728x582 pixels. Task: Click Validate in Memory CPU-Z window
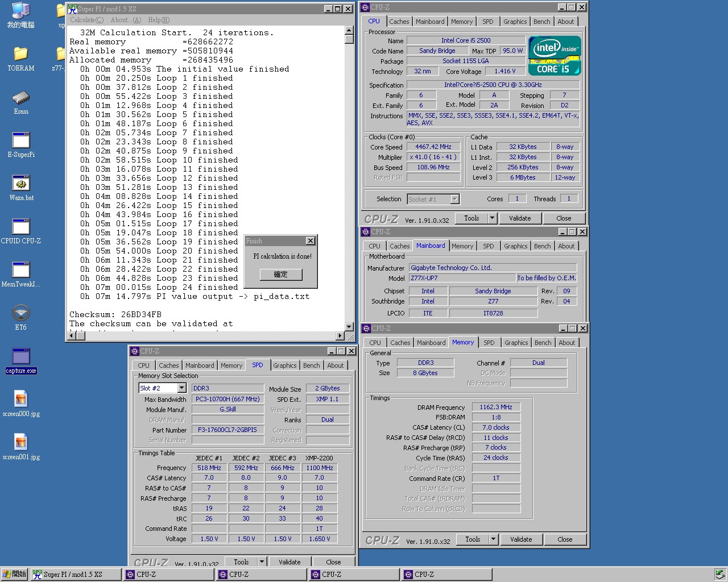(x=521, y=539)
